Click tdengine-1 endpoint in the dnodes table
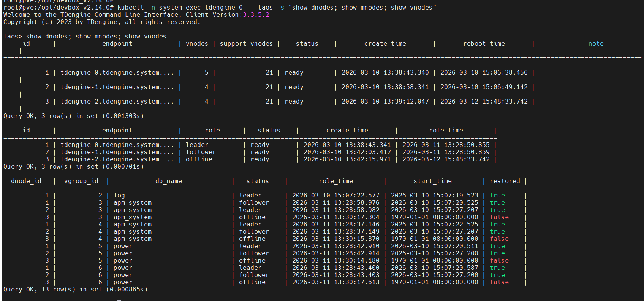Screen dimensions: 644x301 [117, 87]
